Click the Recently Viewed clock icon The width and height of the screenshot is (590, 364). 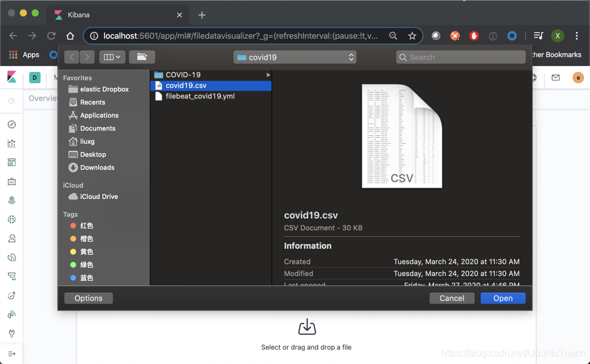tap(11, 101)
